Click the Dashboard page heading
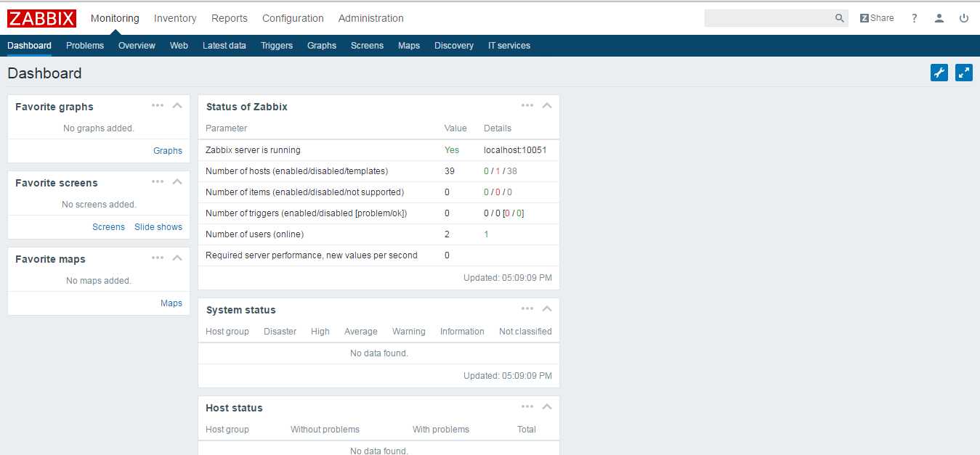Viewport: 980px width, 455px height. click(x=44, y=73)
